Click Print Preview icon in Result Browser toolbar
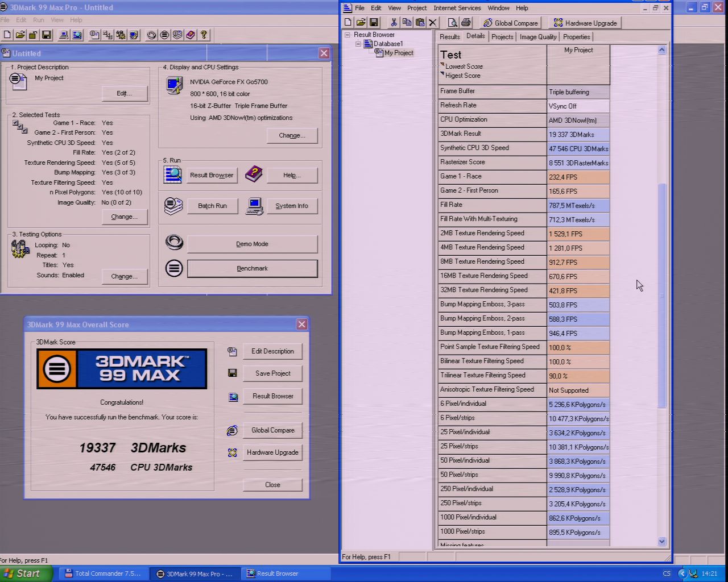This screenshot has width=728, height=582. click(x=453, y=23)
